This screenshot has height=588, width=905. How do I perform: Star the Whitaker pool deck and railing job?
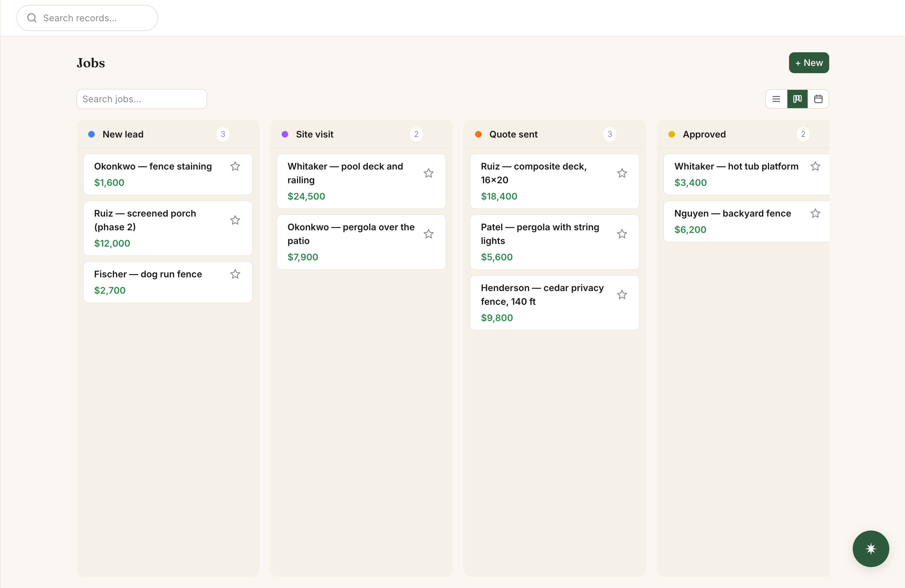[429, 173]
